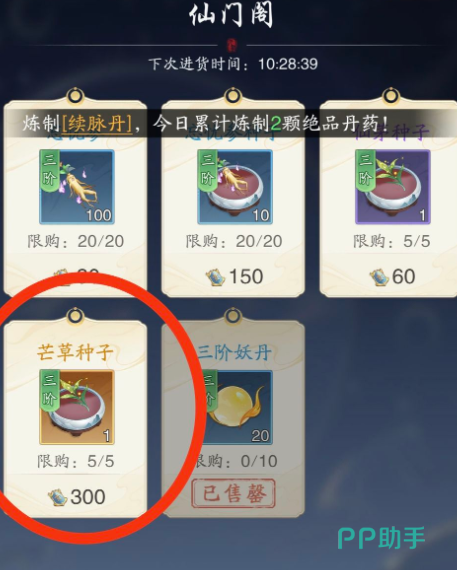The width and height of the screenshot is (457, 570).
Task: Tap the 已售罄 sold-out stamp
Action: click(x=233, y=493)
